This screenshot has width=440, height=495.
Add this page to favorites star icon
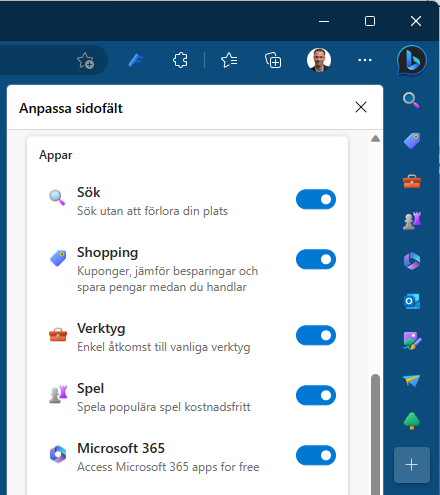coord(85,60)
